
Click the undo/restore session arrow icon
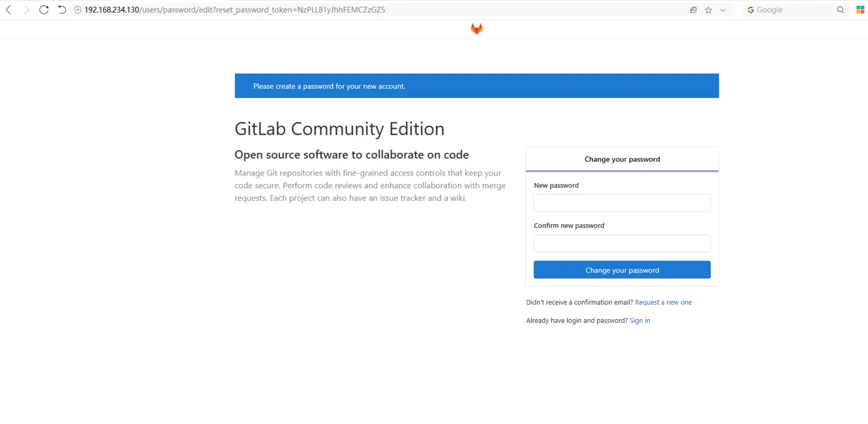(x=62, y=9)
